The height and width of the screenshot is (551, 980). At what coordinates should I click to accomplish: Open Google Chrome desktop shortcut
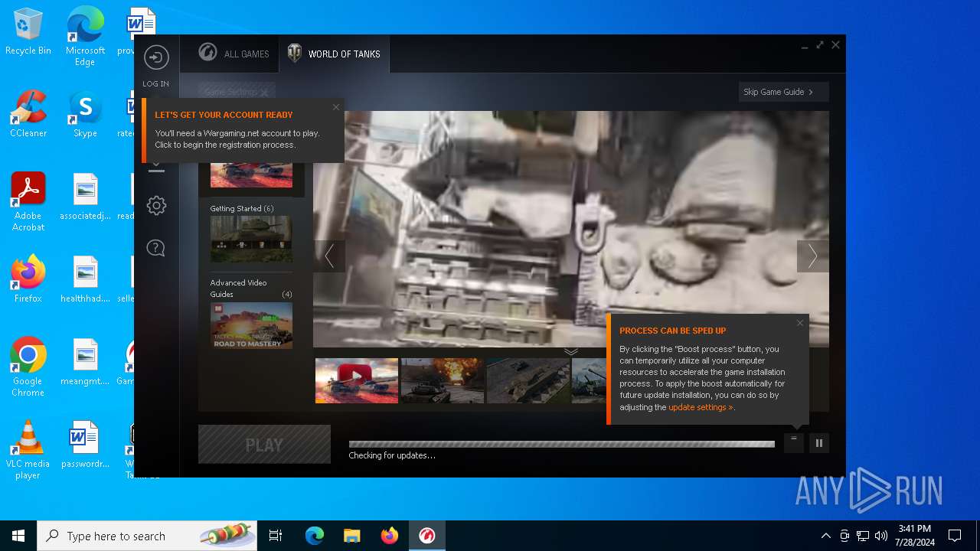[x=28, y=367]
